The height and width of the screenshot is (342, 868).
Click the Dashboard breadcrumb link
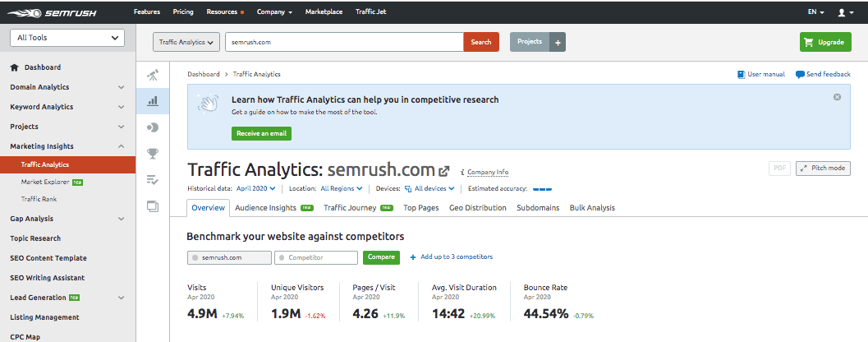(x=203, y=74)
